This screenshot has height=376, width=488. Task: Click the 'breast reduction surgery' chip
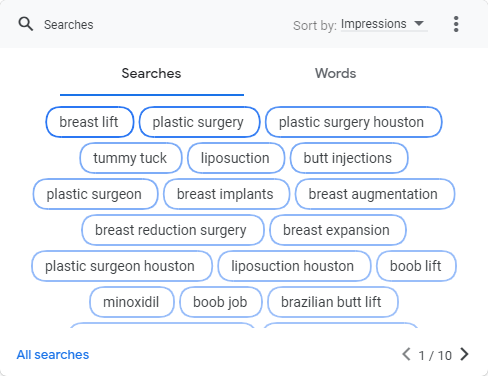click(x=173, y=230)
